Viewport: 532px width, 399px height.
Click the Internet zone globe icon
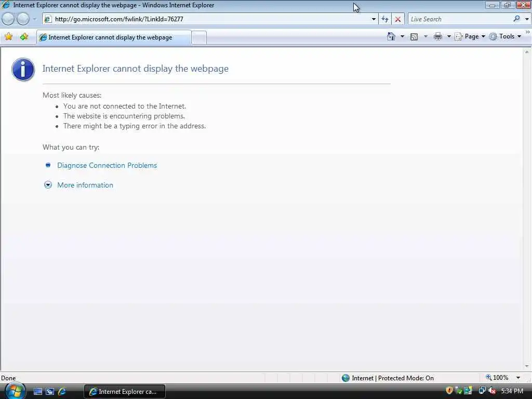click(345, 378)
